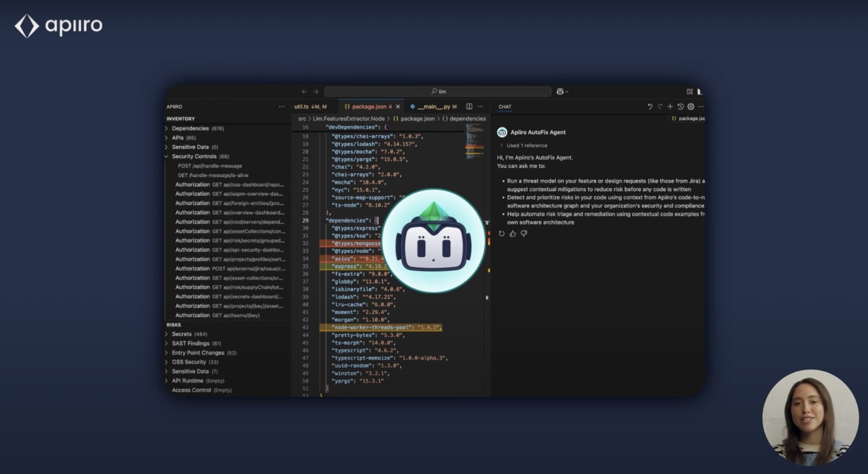Click the editor minimap overview
The image size is (868, 474).
tap(474, 142)
